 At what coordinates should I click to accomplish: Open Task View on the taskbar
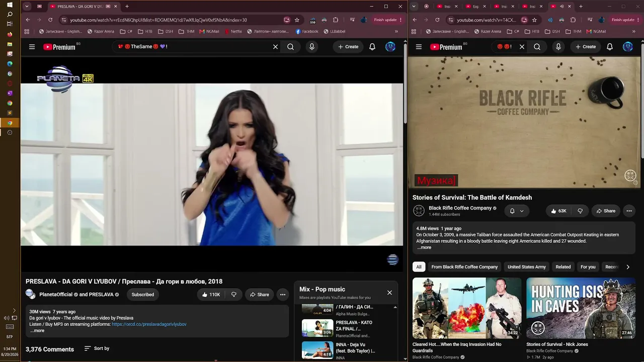(x=10, y=24)
